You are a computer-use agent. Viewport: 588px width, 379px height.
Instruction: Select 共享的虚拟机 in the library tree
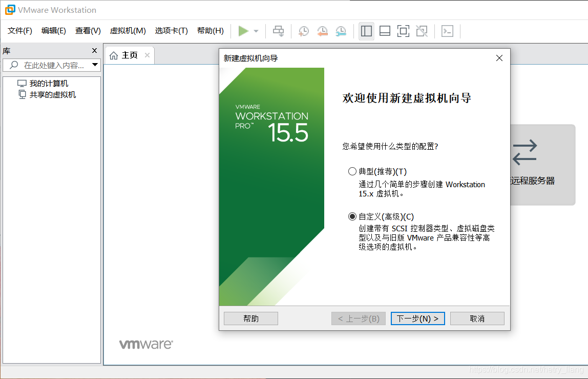[52, 95]
